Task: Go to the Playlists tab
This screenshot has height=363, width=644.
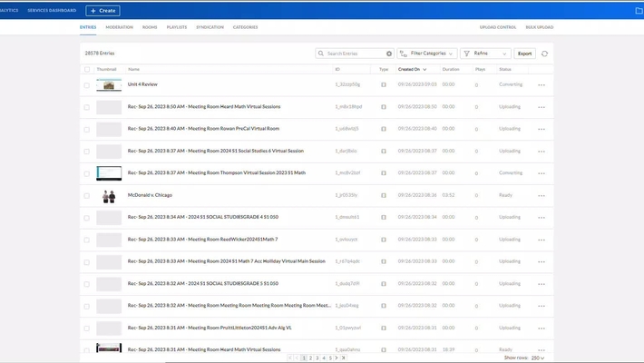Action: [177, 27]
